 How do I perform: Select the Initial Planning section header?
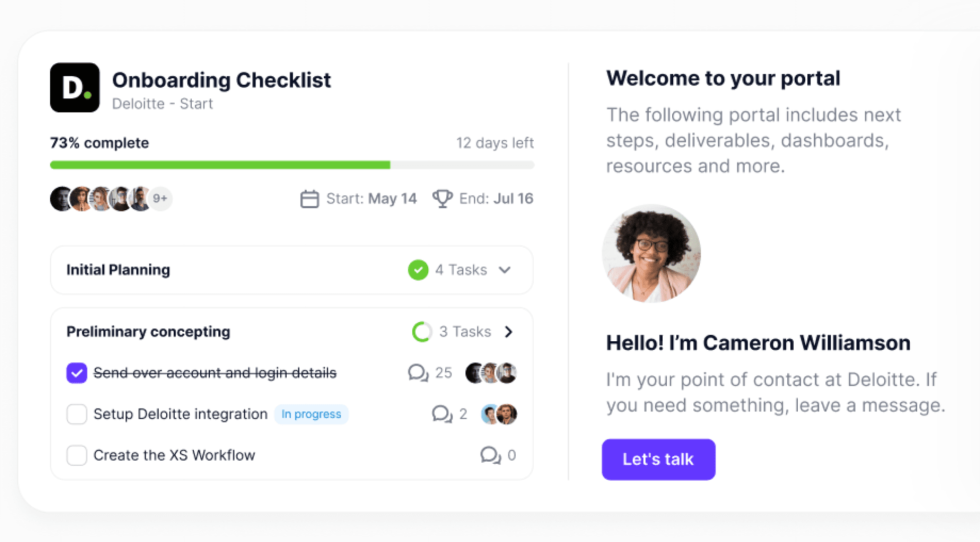[118, 270]
